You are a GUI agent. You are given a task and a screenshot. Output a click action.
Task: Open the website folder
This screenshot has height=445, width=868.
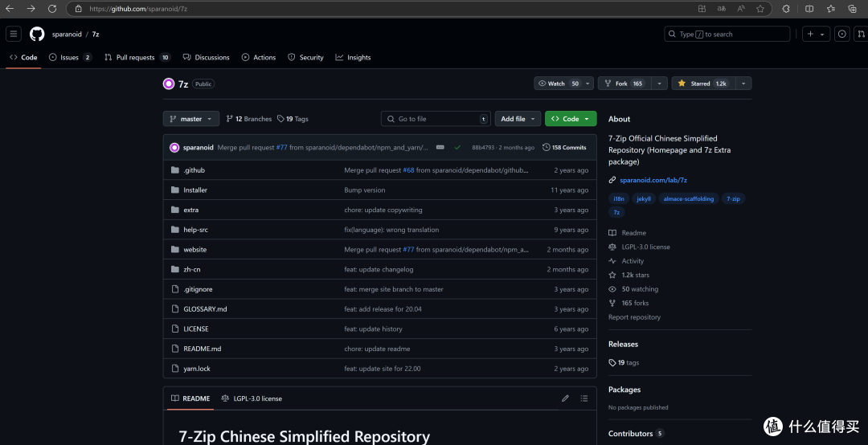(x=194, y=250)
